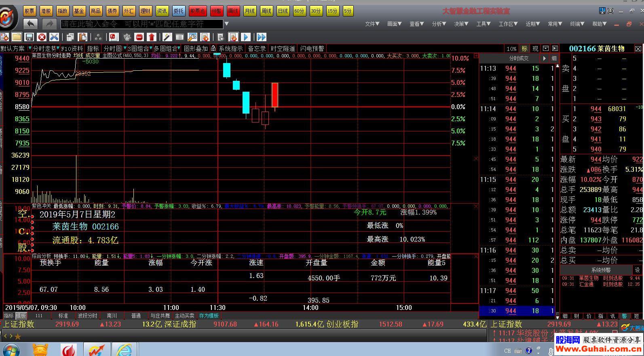644x356 pixels.
Task: Open the 查看 dropdown menu
Action: [x=417, y=24]
